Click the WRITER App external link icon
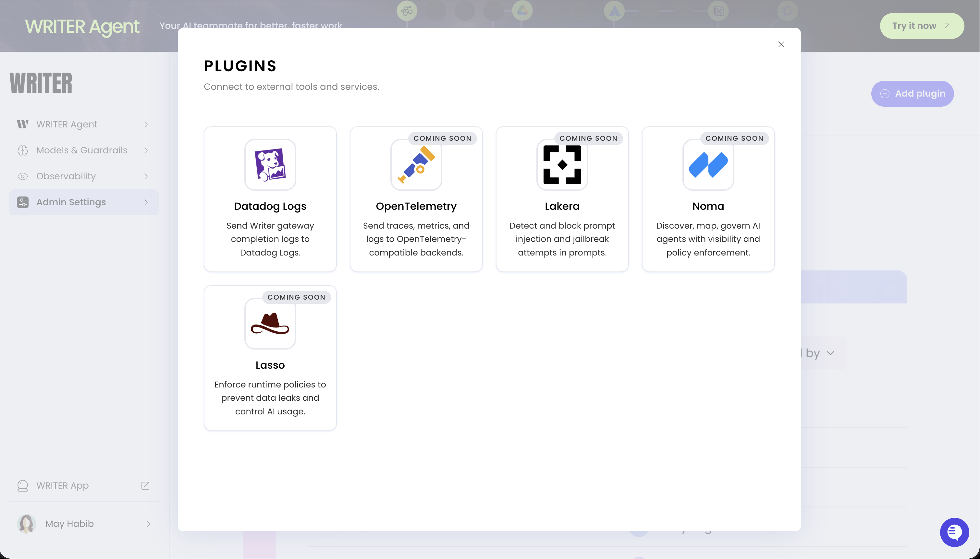This screenshot has width=980, height=559. (145, 485)
